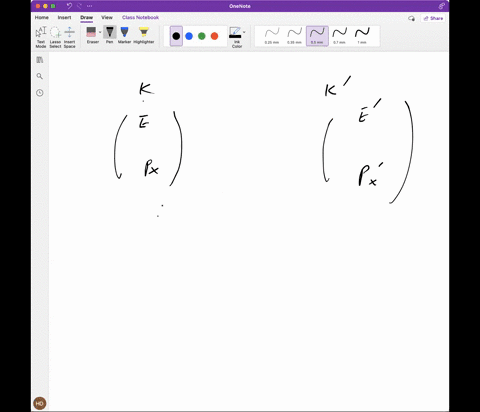Image resolution: width=480 pixels, height=412 pixels.
Task: Toggle the Pen tool
Action: point(110,35)
